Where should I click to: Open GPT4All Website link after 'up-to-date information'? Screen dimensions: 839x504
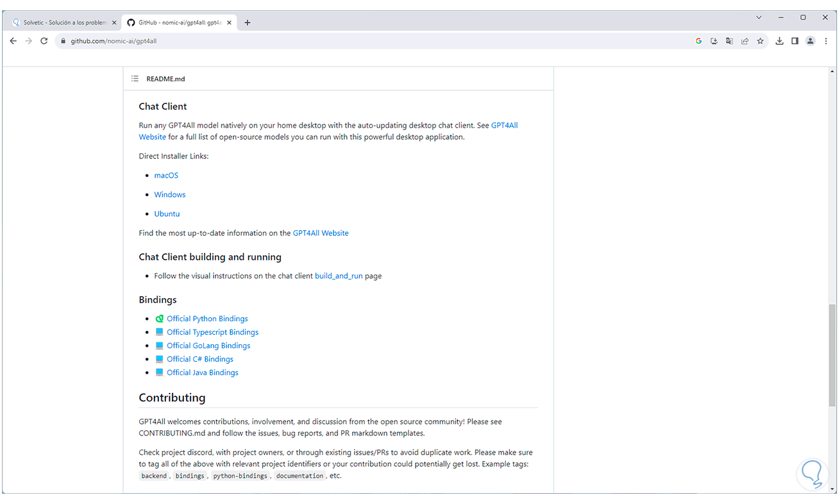click(321, 233)
